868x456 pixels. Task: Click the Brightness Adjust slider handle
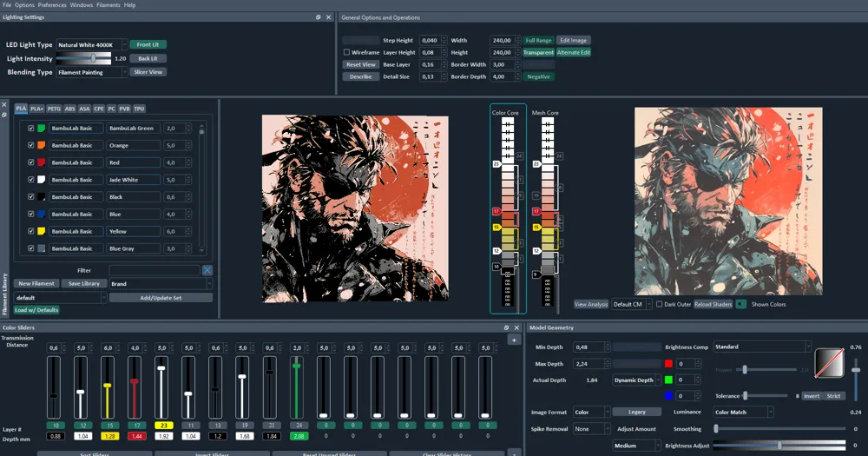tap(780, 445)
